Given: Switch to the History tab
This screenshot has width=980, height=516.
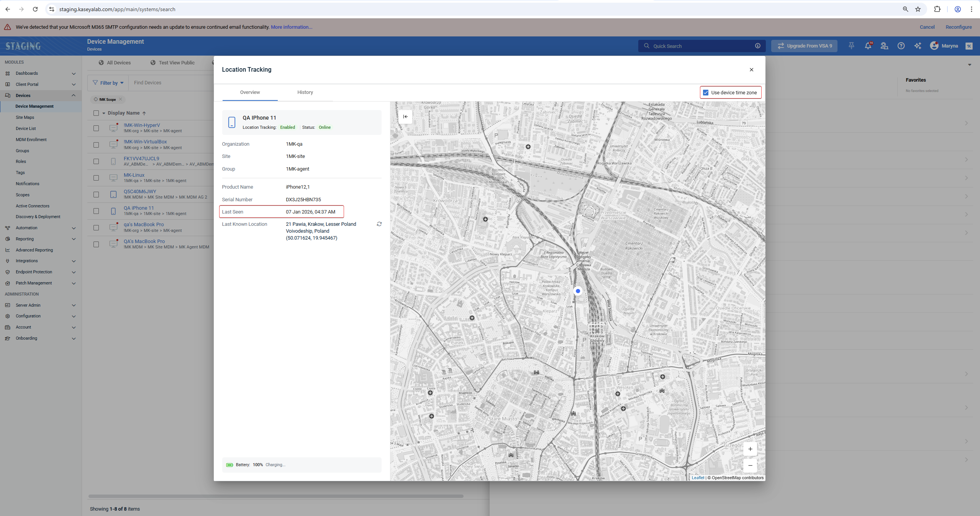Looking at the screenshot, I should click(305, 92).
